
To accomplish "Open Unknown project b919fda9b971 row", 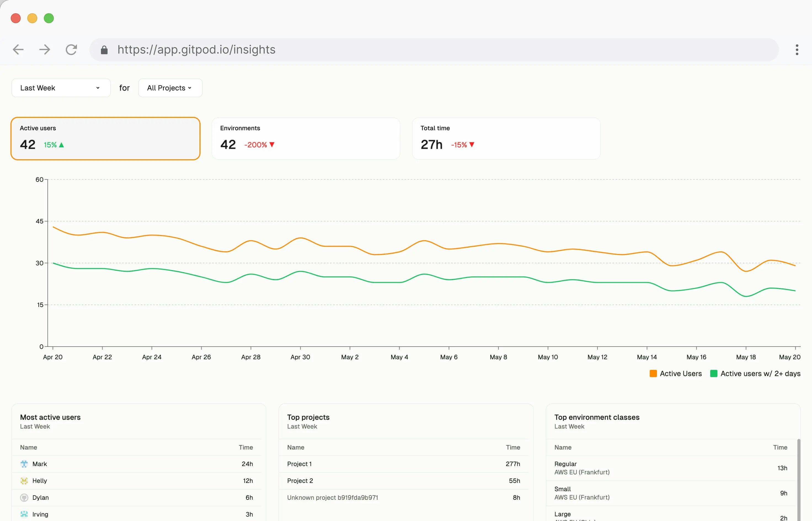I will tap(332, 498).
